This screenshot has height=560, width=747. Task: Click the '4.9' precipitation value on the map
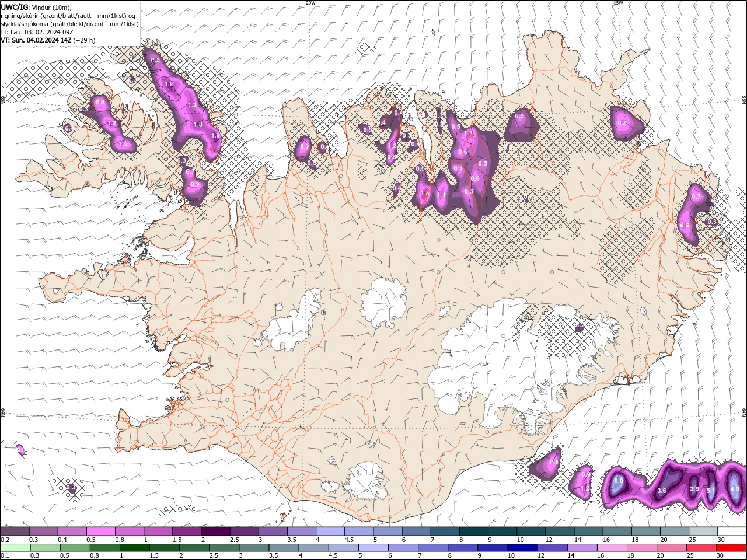point(734,489)
